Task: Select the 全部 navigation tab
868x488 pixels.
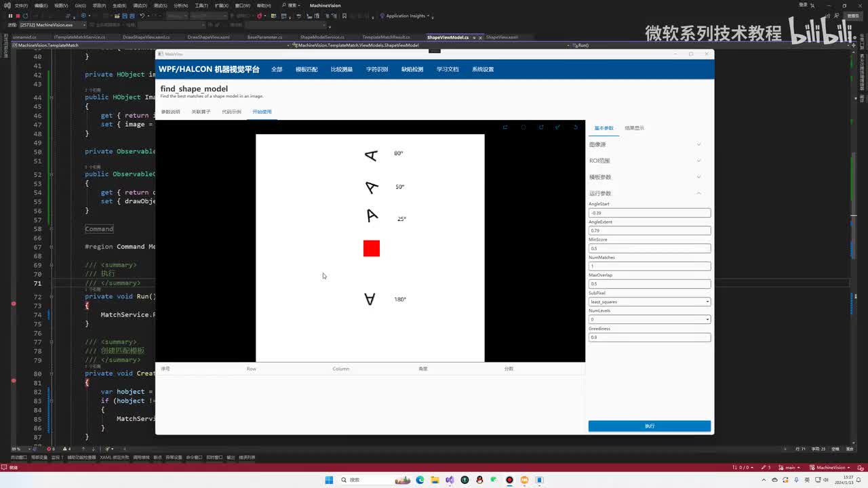Action: click(x=277, y=69)
